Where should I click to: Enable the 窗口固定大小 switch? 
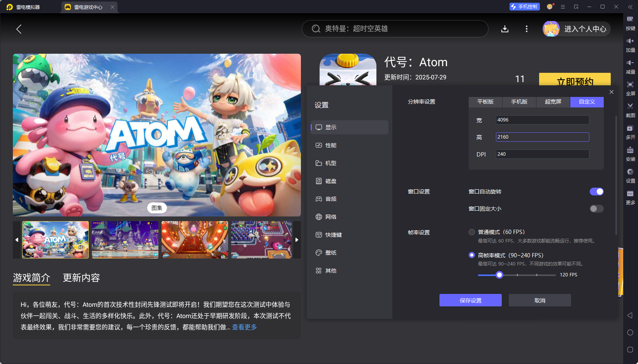coord(596,209)
